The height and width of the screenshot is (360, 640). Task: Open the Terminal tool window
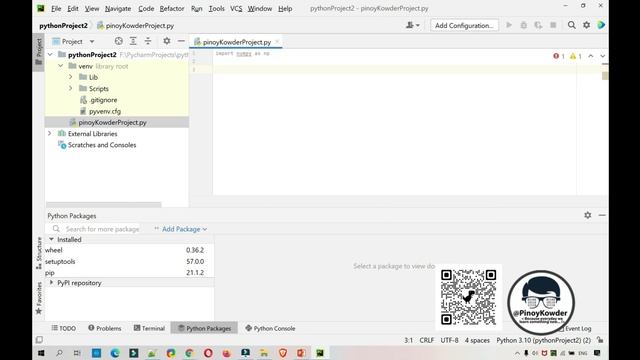[149, 328]
